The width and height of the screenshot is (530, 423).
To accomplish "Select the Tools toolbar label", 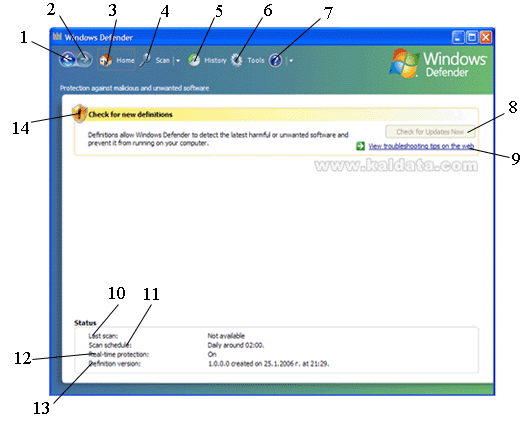I will point(256,60).
